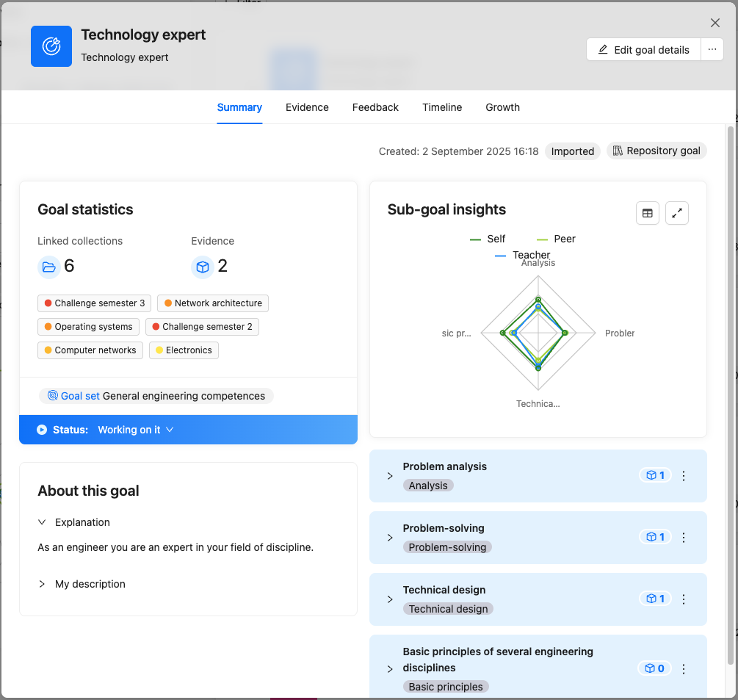Open the Feedback tab

[x=375, y=107]
